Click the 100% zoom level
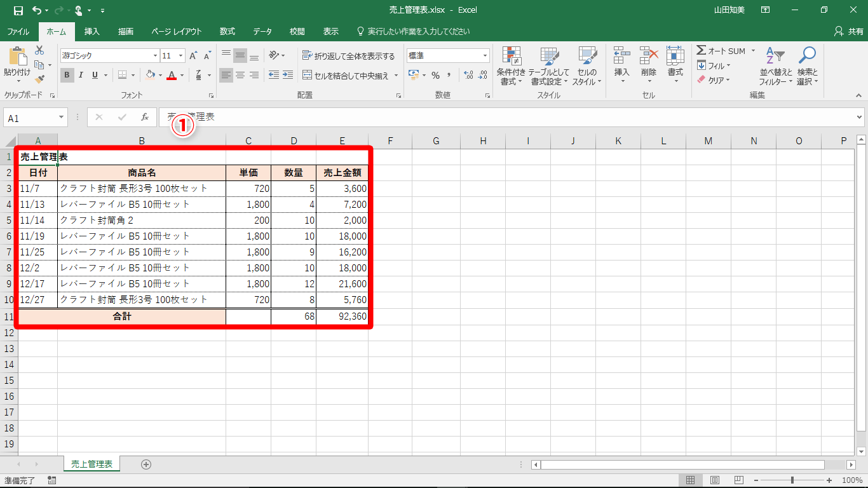The width and height of the screenshot is (868, 488). [x=851, y=480]
